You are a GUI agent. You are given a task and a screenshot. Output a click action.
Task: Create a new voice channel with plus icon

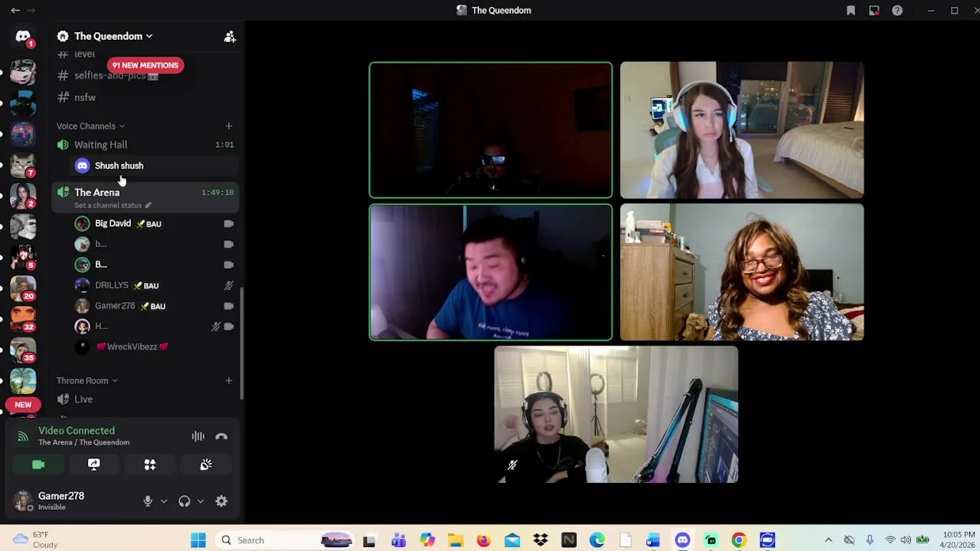coord(228,126)
